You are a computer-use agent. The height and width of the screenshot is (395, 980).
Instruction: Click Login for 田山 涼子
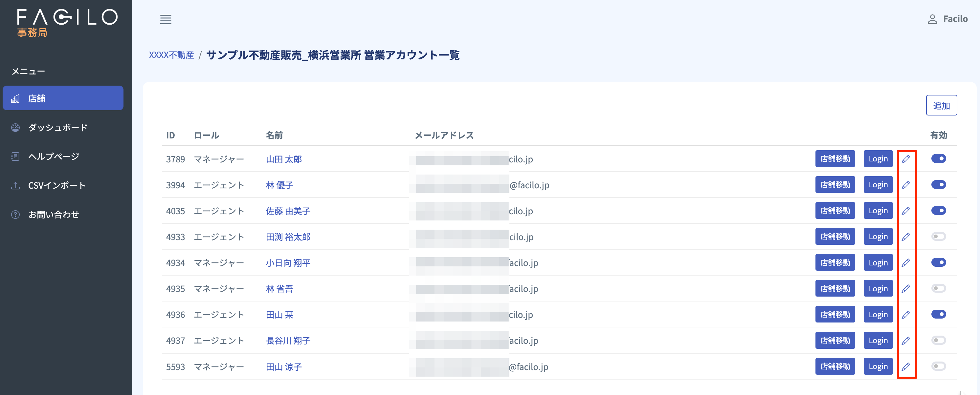point(878,366)
